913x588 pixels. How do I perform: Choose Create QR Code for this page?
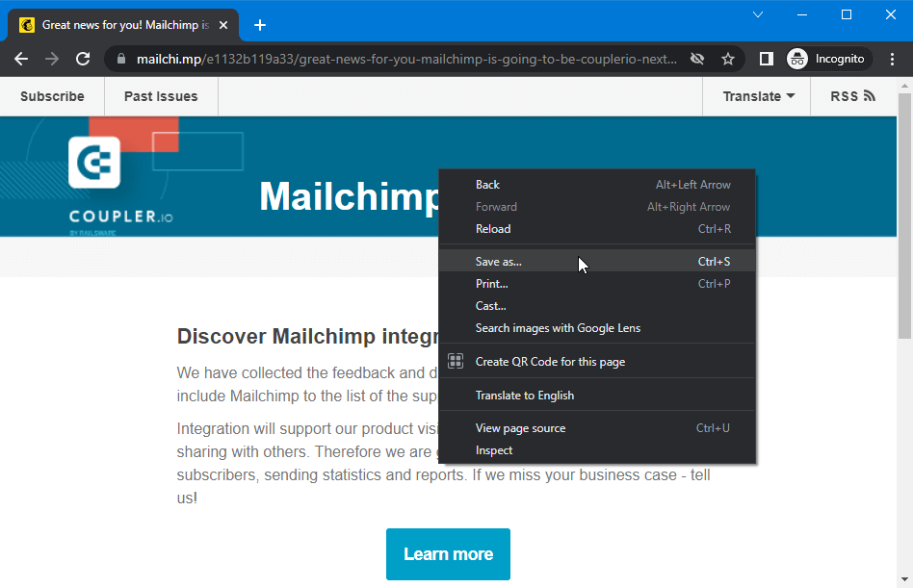point(597,361)
